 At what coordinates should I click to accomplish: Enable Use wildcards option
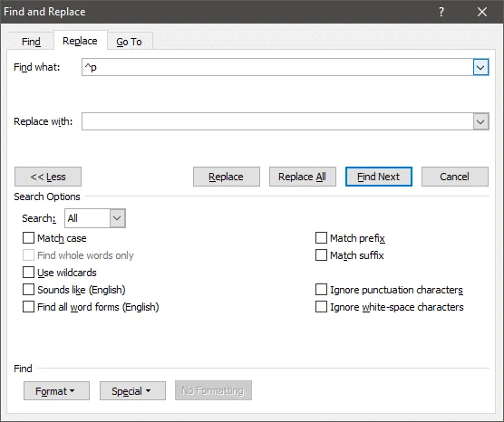point(28,273)
